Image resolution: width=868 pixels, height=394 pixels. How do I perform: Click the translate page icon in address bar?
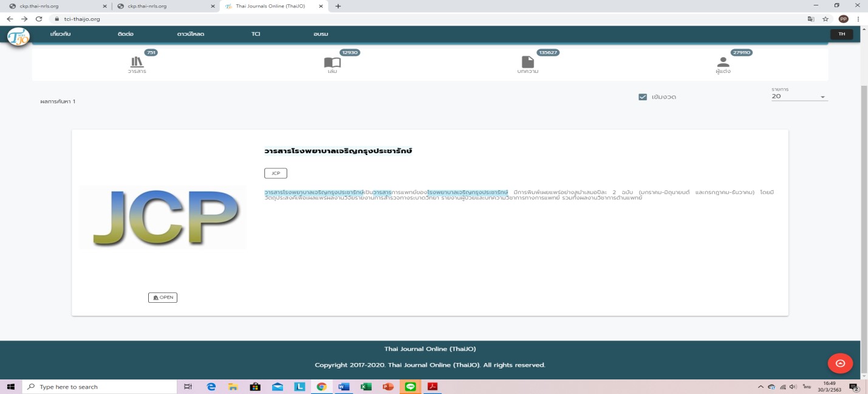[x=811, y=19]
